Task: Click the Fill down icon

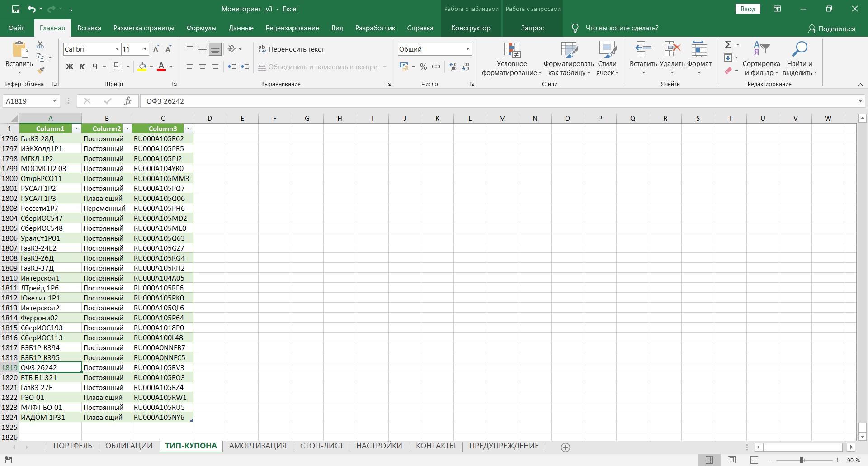Action: point(728,57)
